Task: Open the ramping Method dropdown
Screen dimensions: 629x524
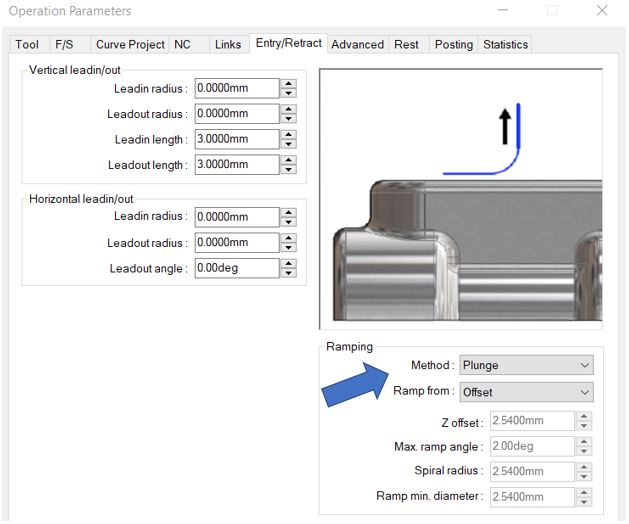Action: [x=526, y=365]
